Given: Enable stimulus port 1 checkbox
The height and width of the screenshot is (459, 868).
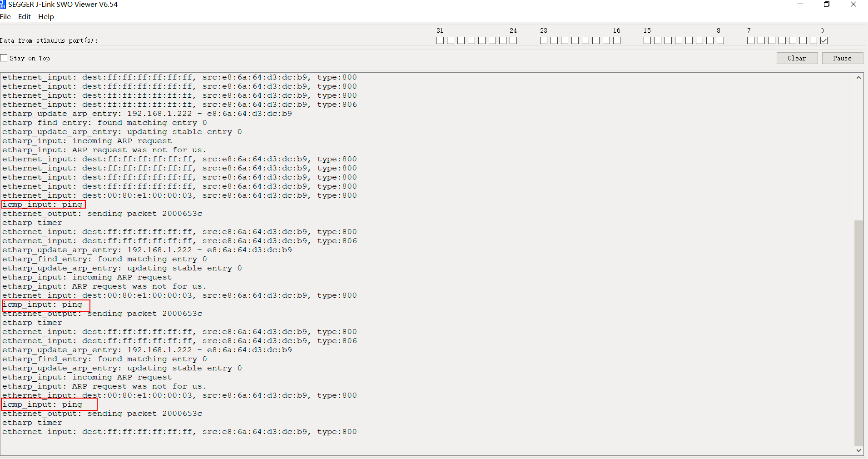Looking at the screenshot, I should (x=813, y=40).
